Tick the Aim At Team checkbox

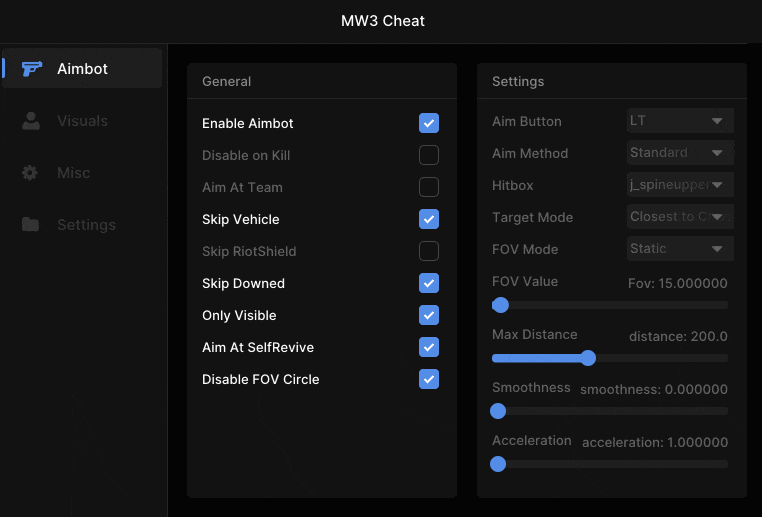429,187
